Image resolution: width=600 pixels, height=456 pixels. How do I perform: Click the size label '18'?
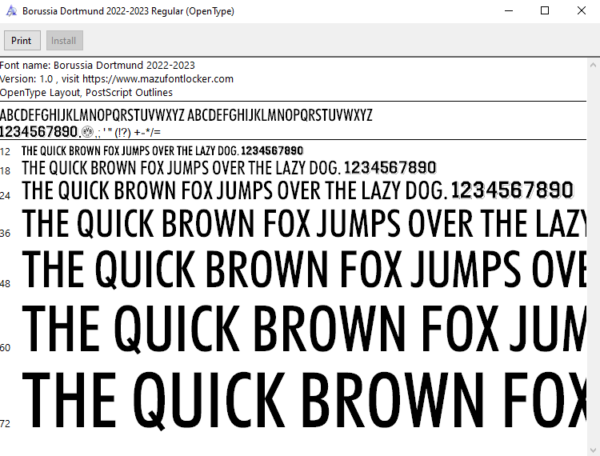5,171
